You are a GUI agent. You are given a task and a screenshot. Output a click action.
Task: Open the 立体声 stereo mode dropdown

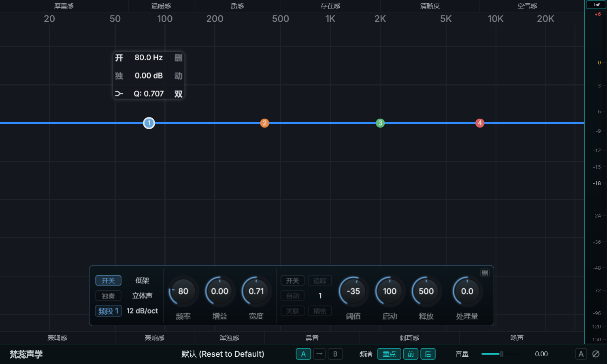[x=142, y=296]
